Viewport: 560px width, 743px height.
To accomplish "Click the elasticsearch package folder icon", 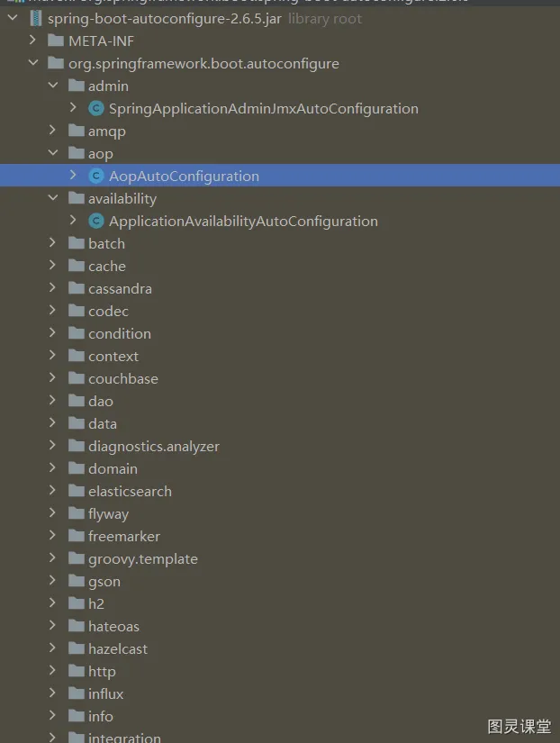I will tap(76, 491).
